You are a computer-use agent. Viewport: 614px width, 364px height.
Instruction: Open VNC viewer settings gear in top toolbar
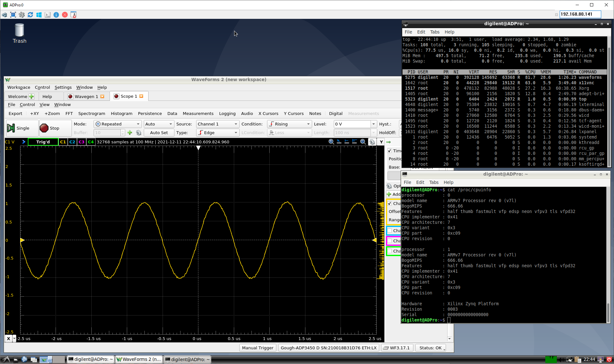(x=22, y=15)
